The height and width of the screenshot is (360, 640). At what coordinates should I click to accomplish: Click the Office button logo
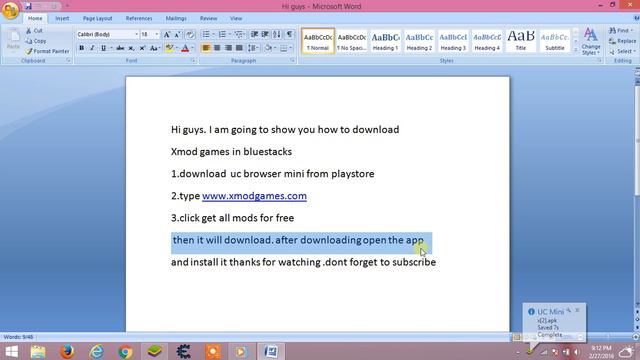pyautogui.click(x=10, y=10)
